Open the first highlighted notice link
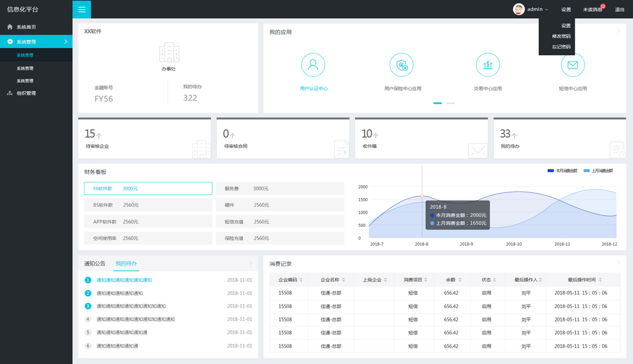The width and height of the screenshot is (633, 364). (124, 280)
